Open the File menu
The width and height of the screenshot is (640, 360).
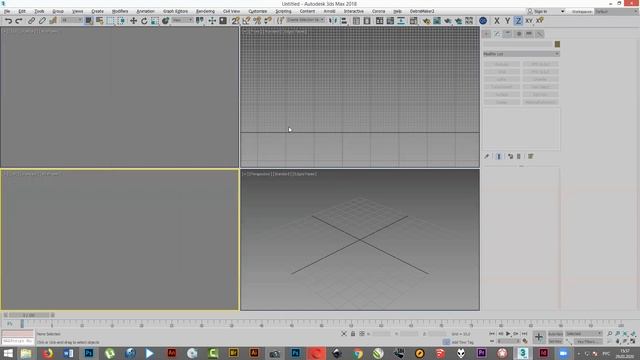point(7,11)
